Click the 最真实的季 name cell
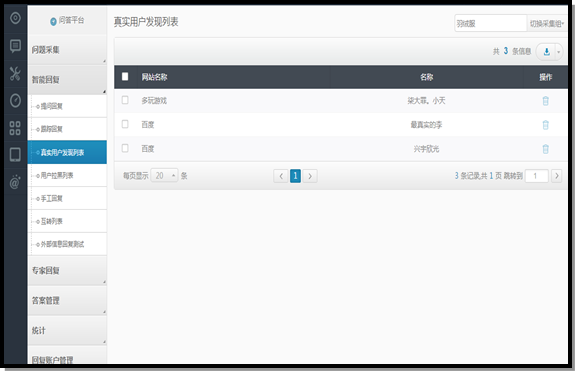Image resolution: width=575 pixels, height=371 pixels. [x=426, y=125]
